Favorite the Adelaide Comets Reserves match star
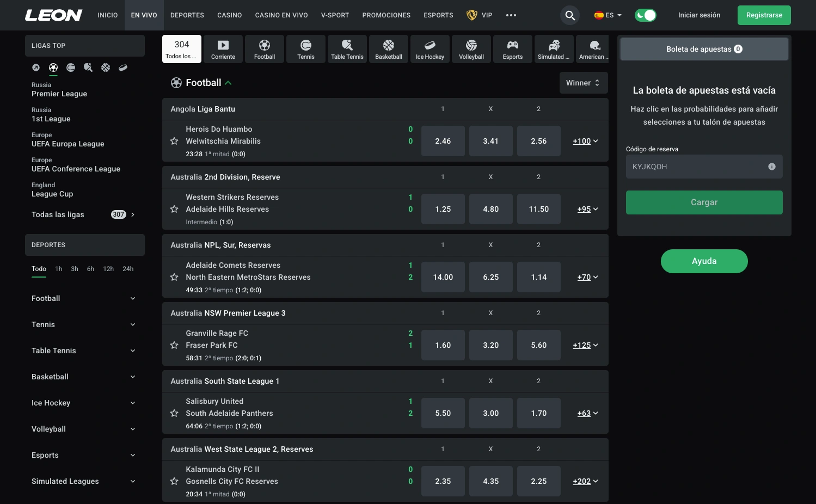 174,277
